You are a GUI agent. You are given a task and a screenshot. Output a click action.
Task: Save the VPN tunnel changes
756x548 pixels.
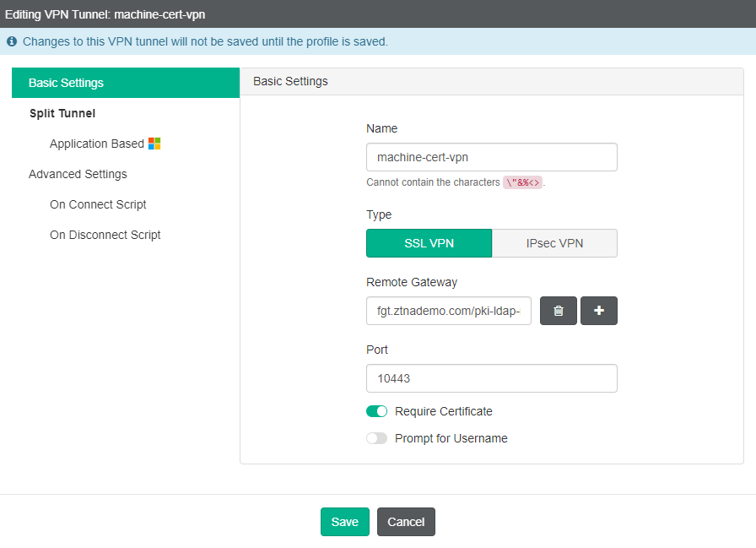click(x=344, y=522)
